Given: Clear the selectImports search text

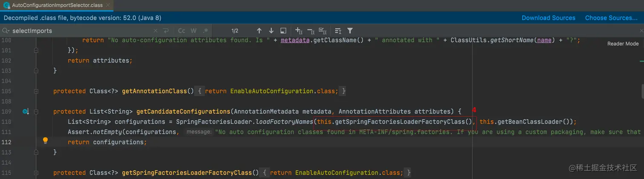Looking at the screenshot, I should pos(155,31).
